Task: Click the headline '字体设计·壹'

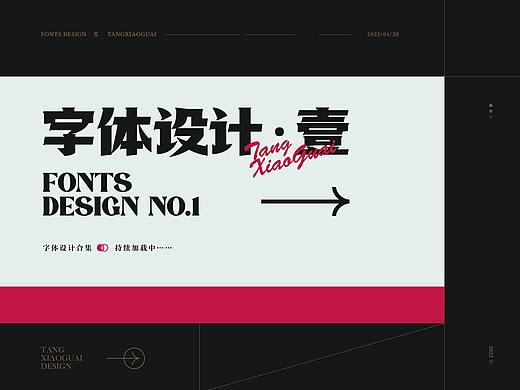Action: (196, 132)
